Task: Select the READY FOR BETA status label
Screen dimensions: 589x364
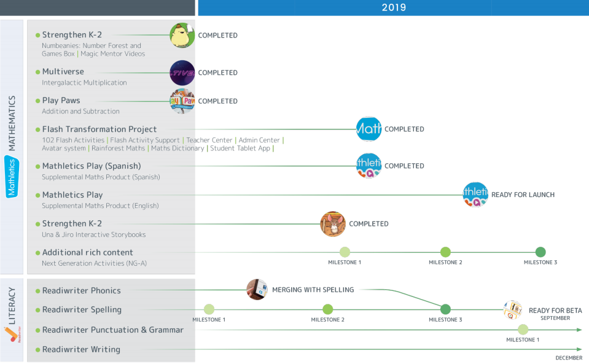Action: (x=556, y=311)
